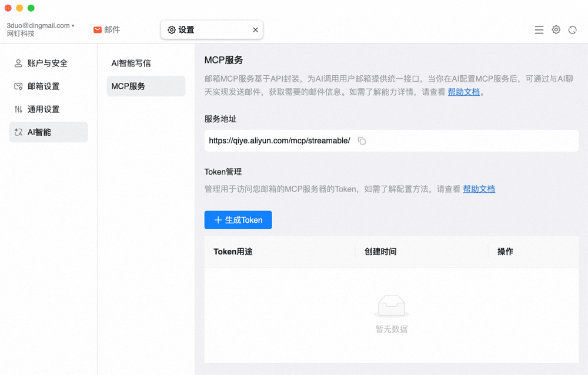Click the 邮箱设置 mailbox icon
The width and height of the screenshot is (588, 375).
(x=18, y=86)
